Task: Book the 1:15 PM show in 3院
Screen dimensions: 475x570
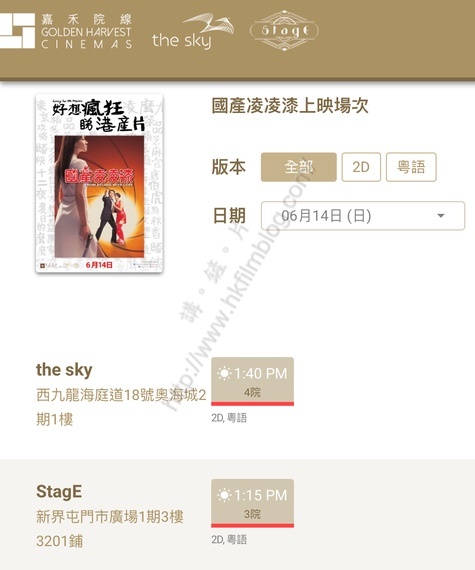Action: [x=252, y=503]
